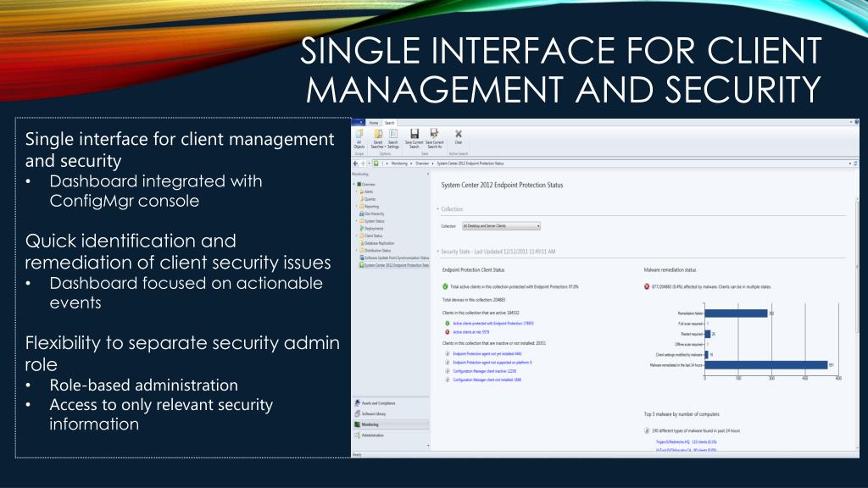This screenshot has height=488, width=868.
Task: Collapse the Overview tree node
Action: coord(354,184)
